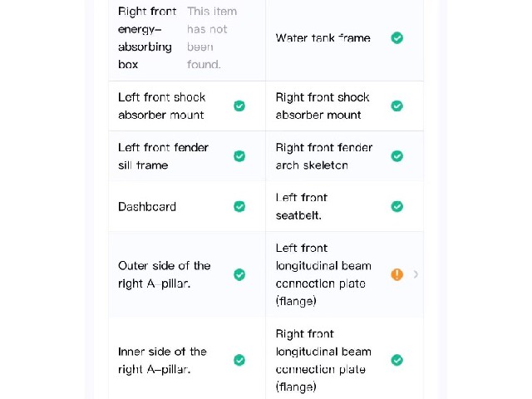Click green check beside Right front shock absorber mount

(397, 106)
